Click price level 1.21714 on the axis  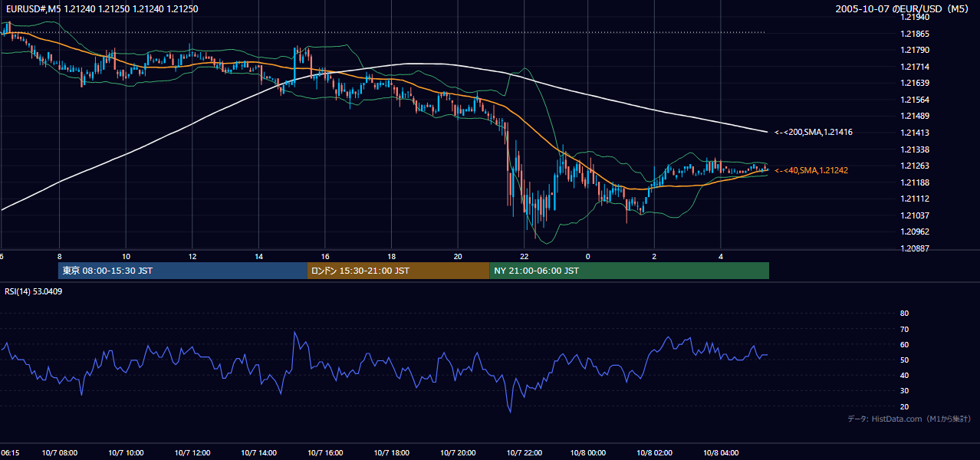[915, 67]
